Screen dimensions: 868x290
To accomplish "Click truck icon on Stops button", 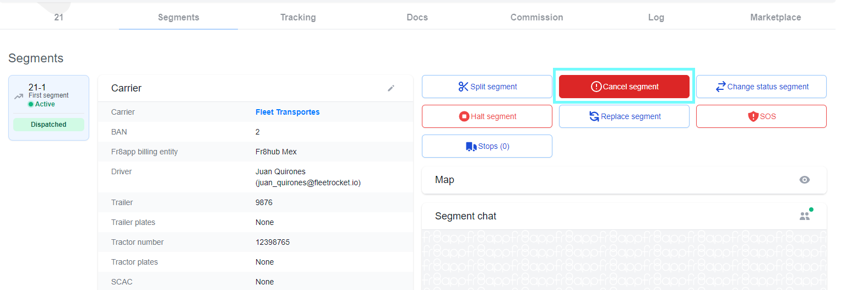I will (471, 146).
